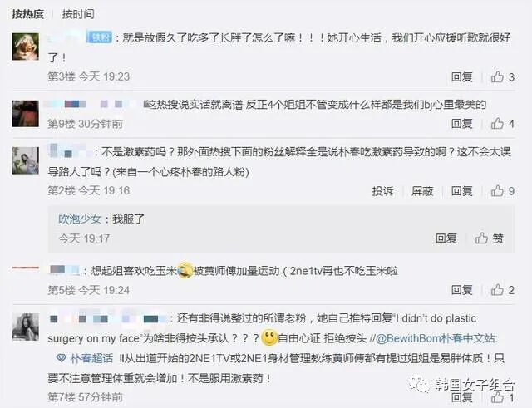The image size is (532, 408).
Task: Open @BewithBom朴春中文站 mention link
Action: pos(436,338)
